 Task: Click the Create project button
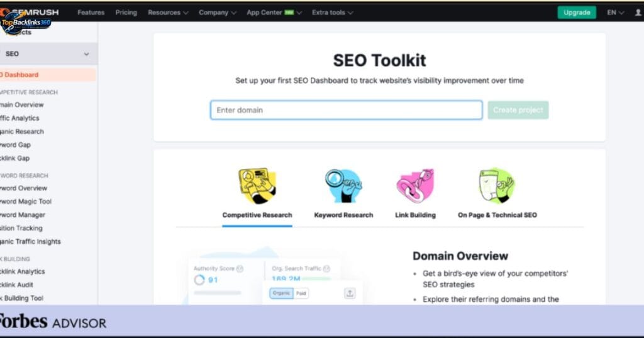[x=518, y=110]
